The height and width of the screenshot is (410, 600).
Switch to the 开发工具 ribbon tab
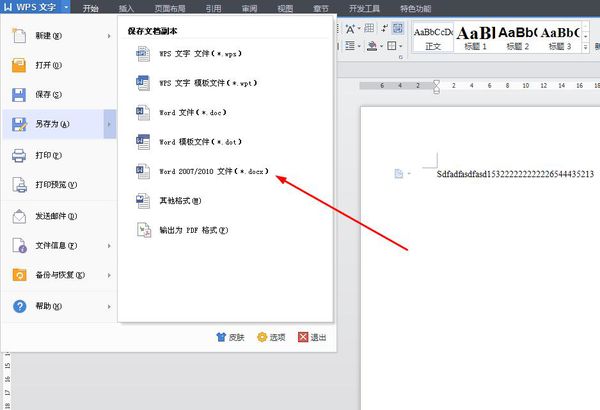click(364, 8)
